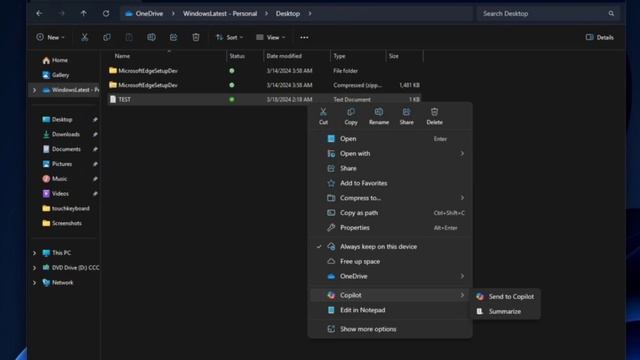640x360 pixels.
Task: Go up one folder level
Action: coord(84,13)
